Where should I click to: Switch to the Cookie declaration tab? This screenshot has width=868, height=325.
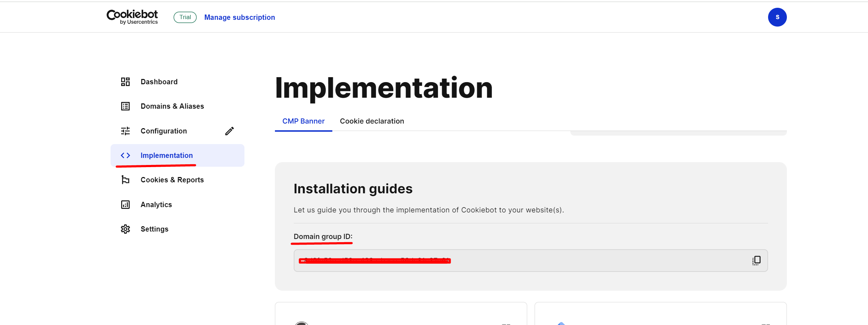[372, 121]
